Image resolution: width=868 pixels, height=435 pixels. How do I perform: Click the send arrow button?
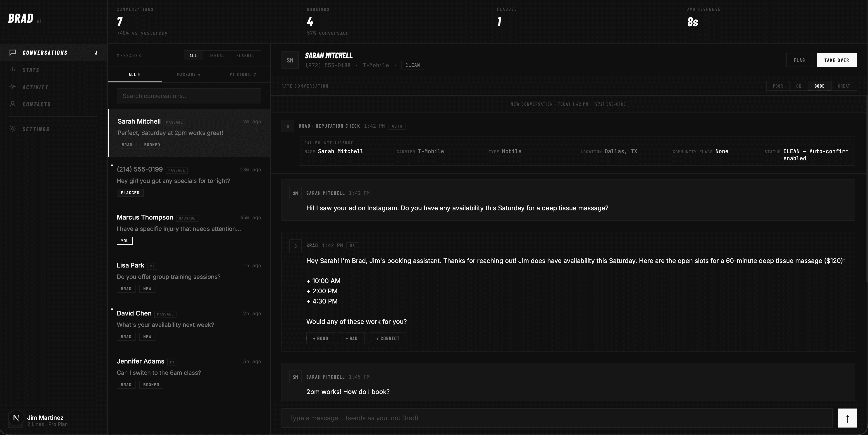pos(847,418)
